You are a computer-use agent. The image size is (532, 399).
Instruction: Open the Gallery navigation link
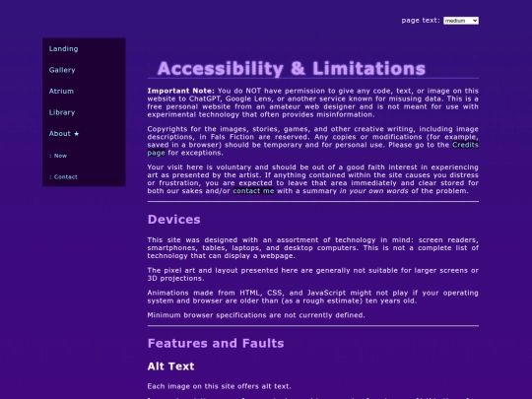coord(62,70)
